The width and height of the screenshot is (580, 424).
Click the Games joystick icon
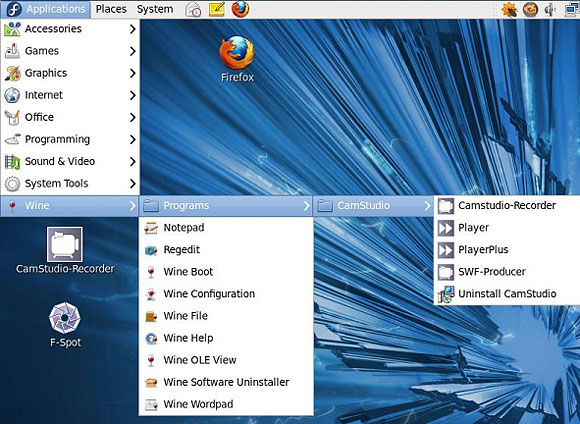tap(12, 51)
